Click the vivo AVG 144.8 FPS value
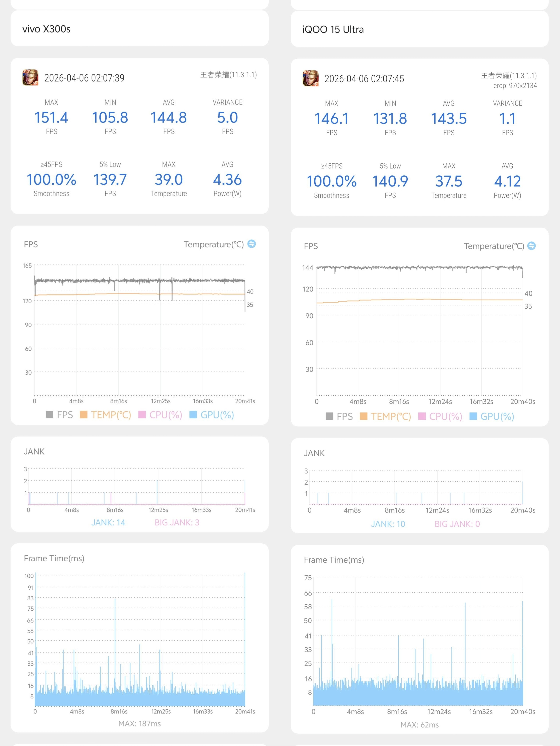 pos(168,118)
